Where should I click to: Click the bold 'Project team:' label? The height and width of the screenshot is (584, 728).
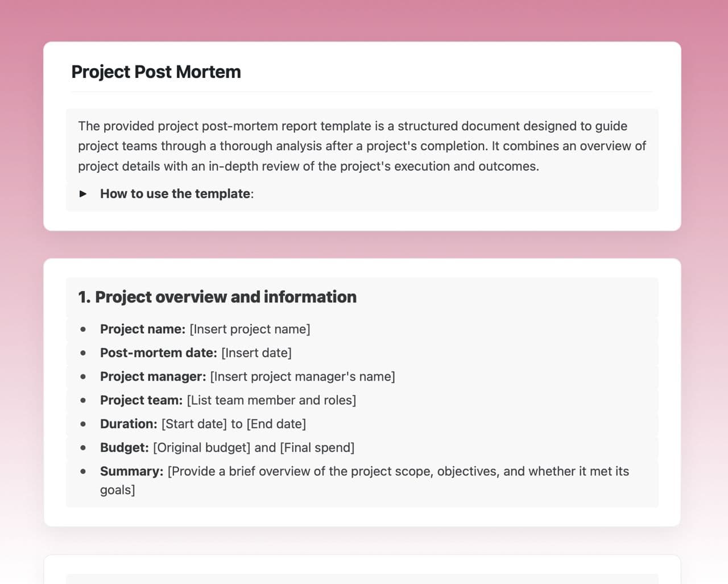(x=141, y=400)
